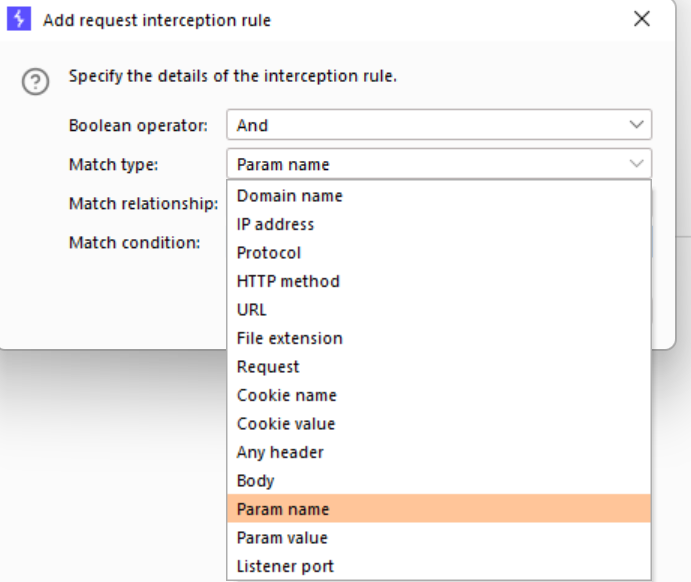Select Protocol option

click(x=268, y=253)
